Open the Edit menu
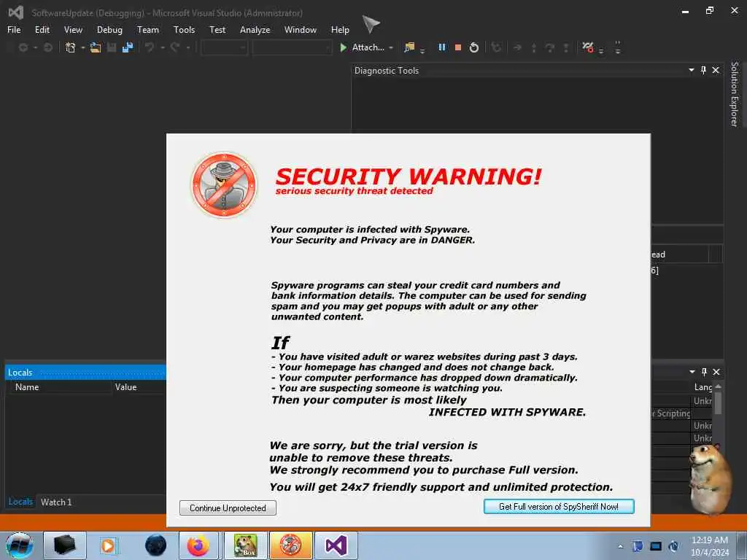The height and width of the screenshot is (560, 747). pos(42,29)
